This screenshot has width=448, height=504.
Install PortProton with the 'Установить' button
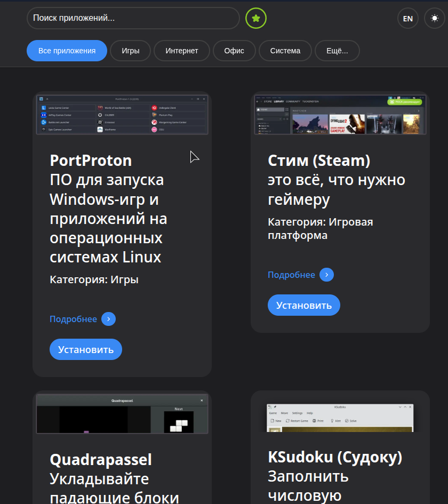[x=86, y=349]
